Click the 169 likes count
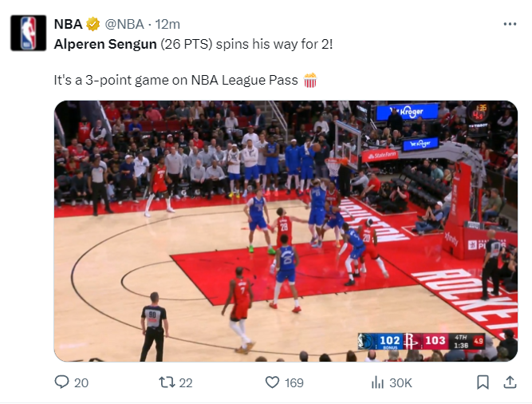Screen dimensions: 532x404 [x=294, y=383]
